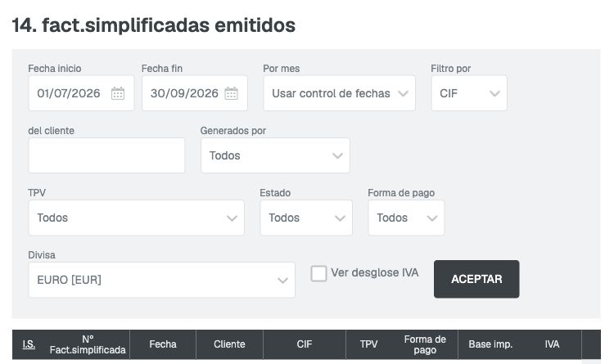Click the Nº Fact.simplificada column header
Image resolution: width=614 pixels, height=364 pixels.
[x=88, y=344]
